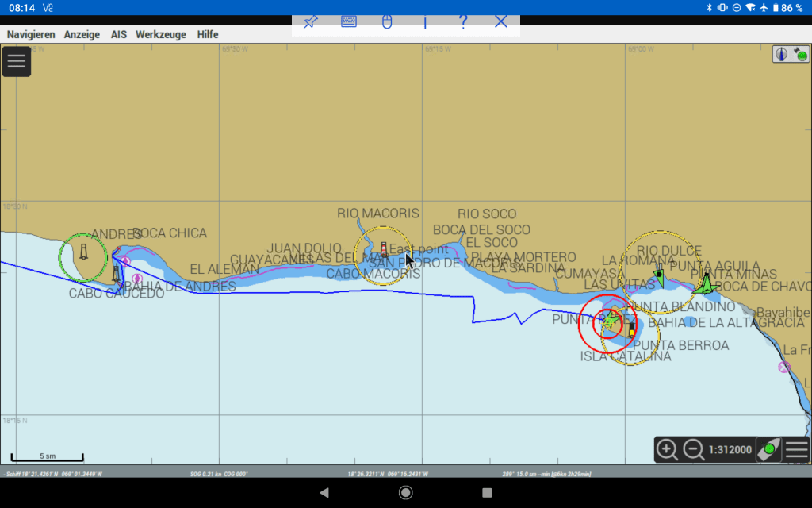
Task: Show the on-screen keyboard via keyboard icon
Action: click(x=349, y=22)
